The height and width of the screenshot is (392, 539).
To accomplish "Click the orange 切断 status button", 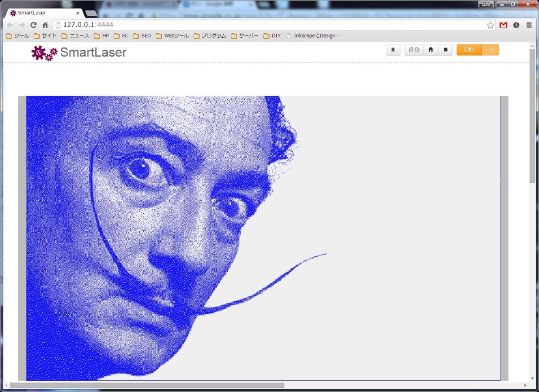I will click(469, 50).
